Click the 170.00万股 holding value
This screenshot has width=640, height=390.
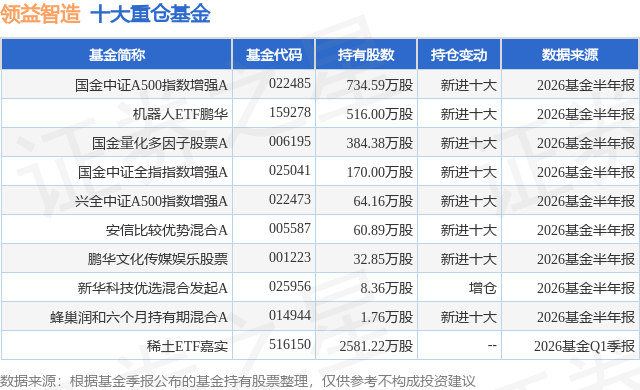[380, 172]
